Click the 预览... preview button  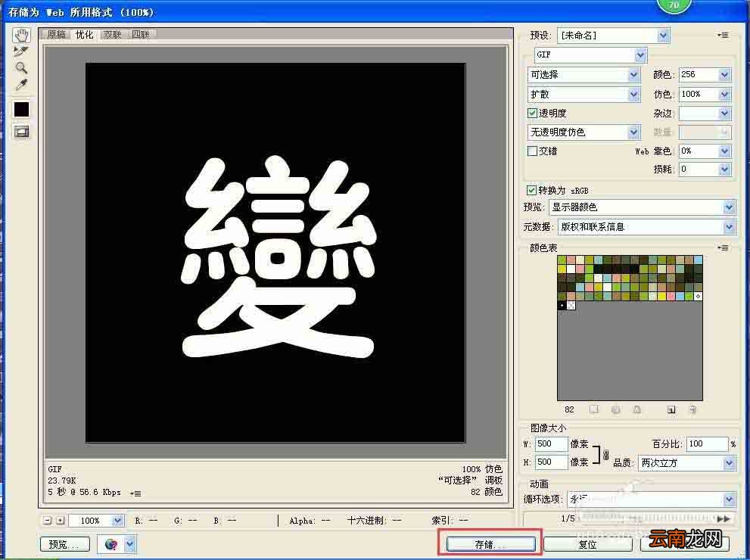coord(65,544)
